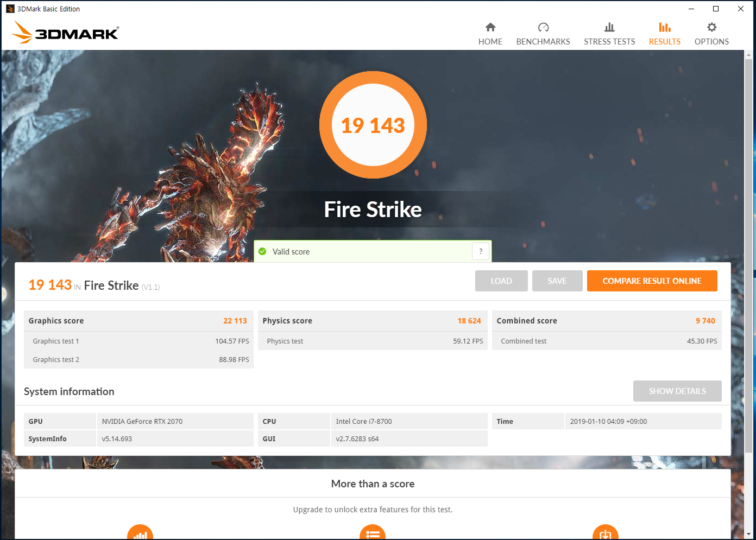Image resolution: width=756 pixels, height=540 pixels.
Task: Click Upgrade to unlock extra features text
Action: pos(373,510)
